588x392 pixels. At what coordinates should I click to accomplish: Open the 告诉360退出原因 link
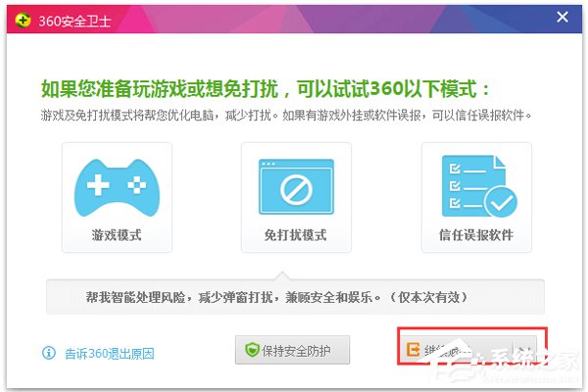point(109,354)
